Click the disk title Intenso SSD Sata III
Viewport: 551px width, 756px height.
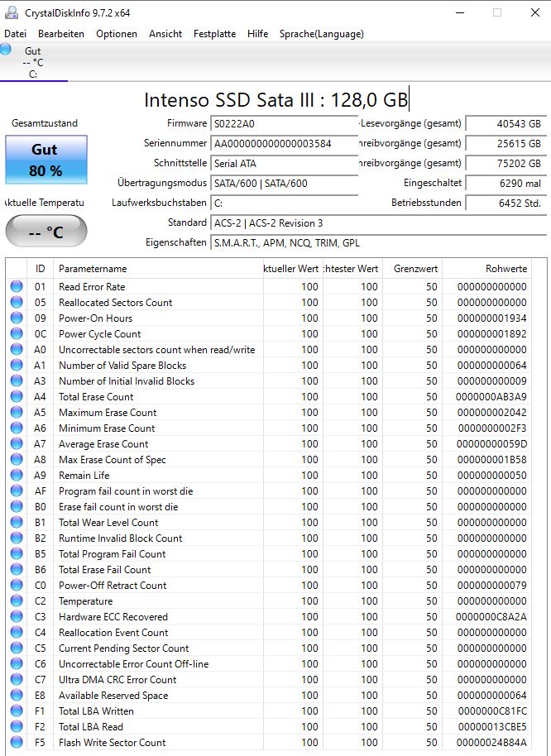pos(275,100)
